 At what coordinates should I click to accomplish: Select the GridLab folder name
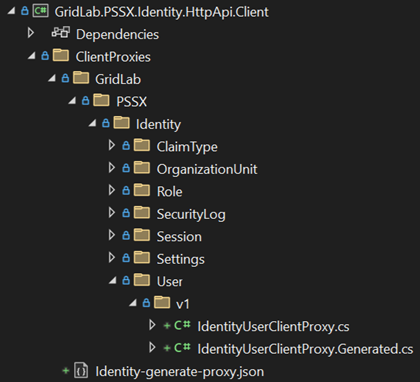pos(118,79)
